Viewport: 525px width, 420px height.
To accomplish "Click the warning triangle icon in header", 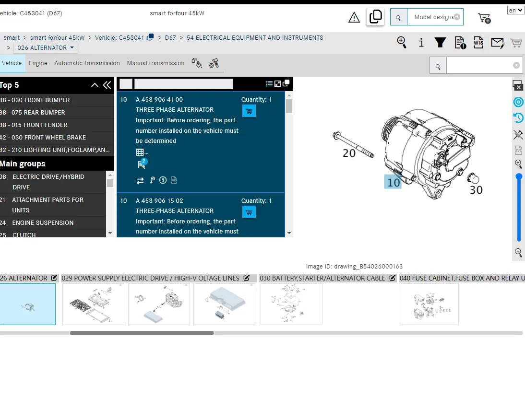I will (354, 17).
